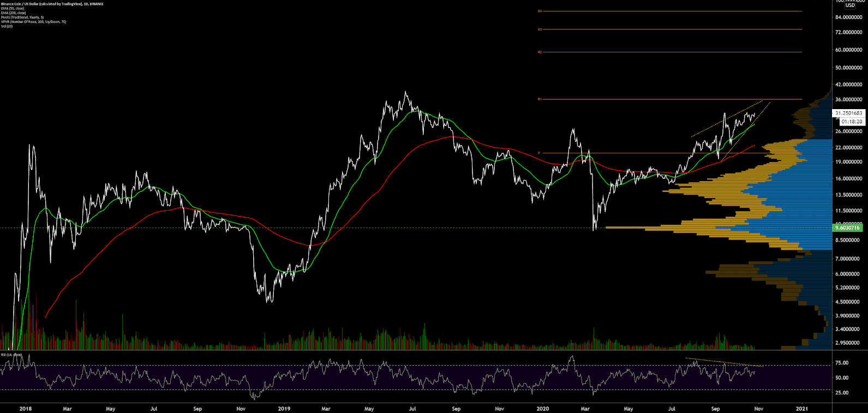Screen dimensions: 868x413
Task: Click the 2021 label on time axis
Action: pos(801,408)
